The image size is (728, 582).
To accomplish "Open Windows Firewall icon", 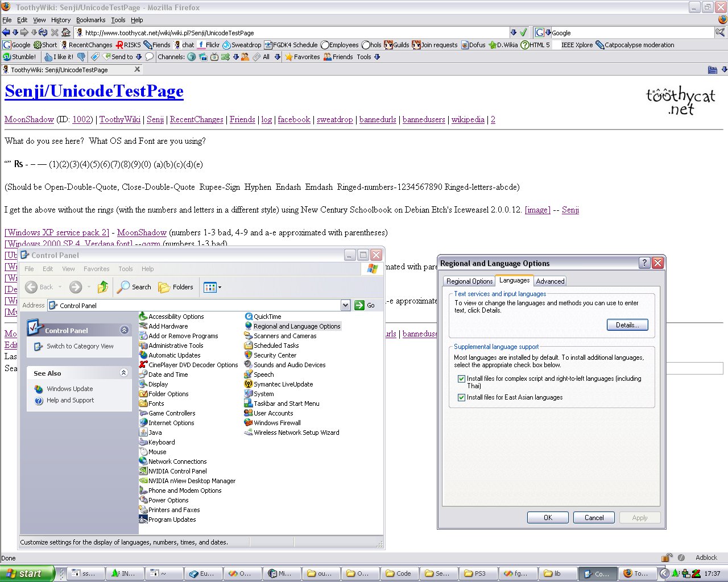I will [x=249, y=423].
